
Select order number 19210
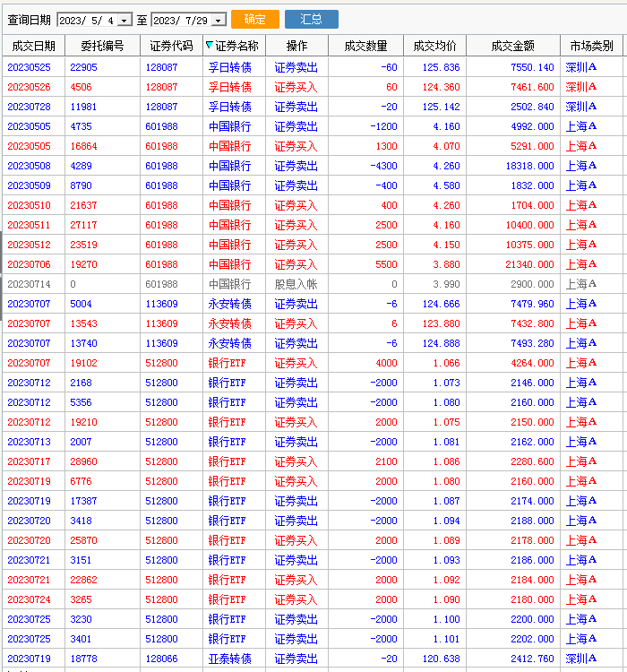point(83,422)
